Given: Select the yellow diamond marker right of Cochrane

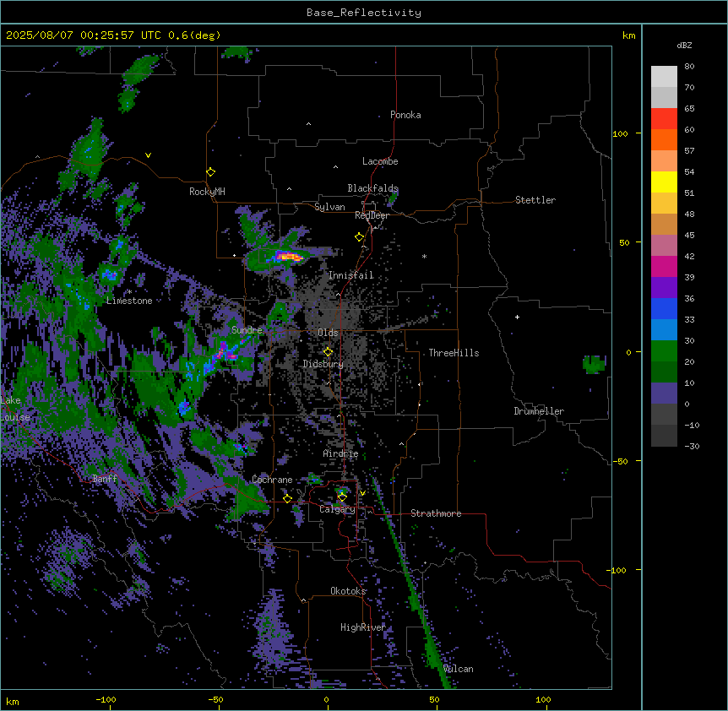Looking at the screenshot, I should pyautogui.click(x=287, y=498).
